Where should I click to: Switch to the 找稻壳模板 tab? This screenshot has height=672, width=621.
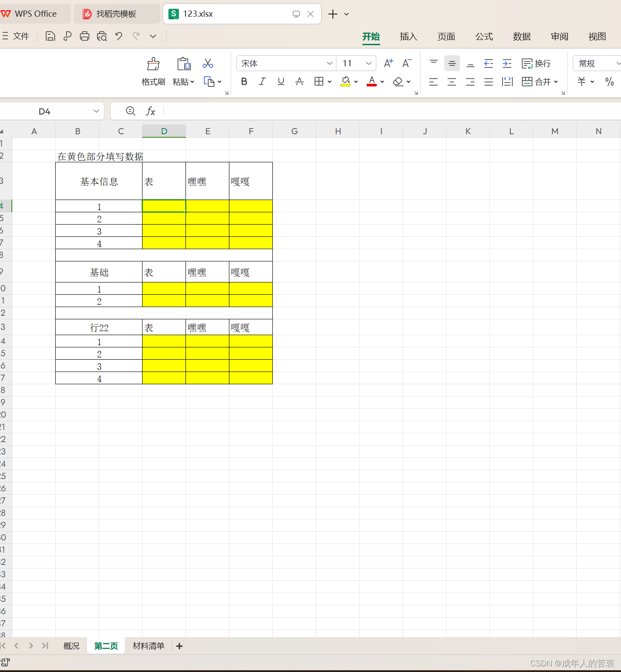tap(116, 14)
